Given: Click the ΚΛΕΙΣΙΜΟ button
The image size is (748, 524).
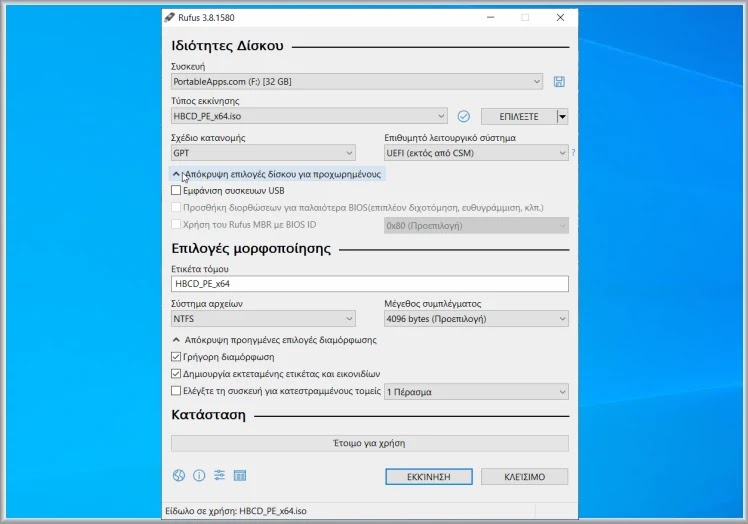Looking at the screenshot, I should coord(524,477).
